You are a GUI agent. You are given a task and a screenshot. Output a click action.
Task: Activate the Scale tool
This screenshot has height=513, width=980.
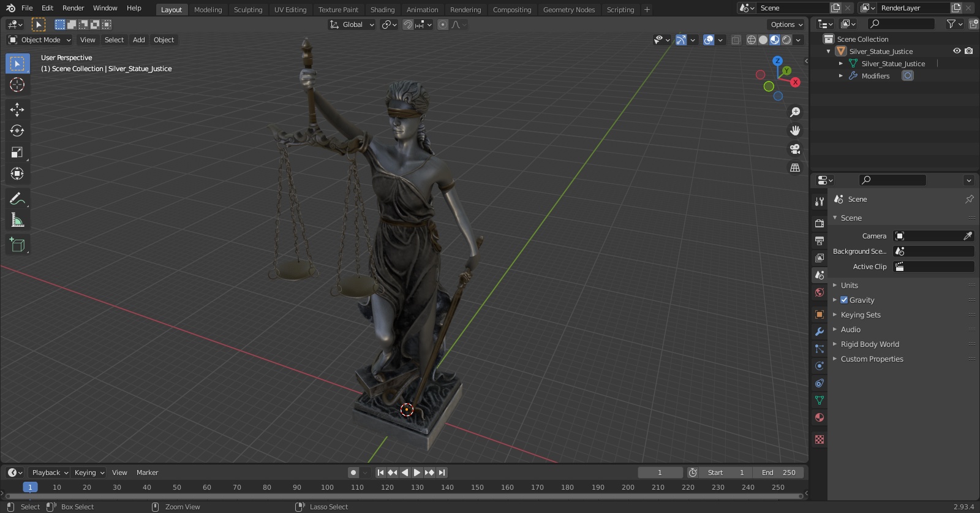coord(17,152)
